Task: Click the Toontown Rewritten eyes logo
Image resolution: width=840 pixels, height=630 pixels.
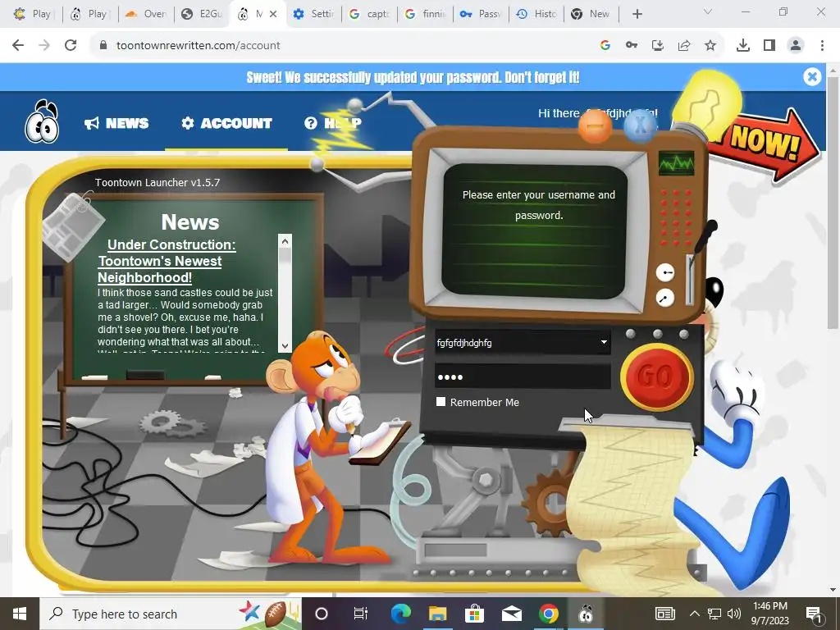Action: [42, 121]
